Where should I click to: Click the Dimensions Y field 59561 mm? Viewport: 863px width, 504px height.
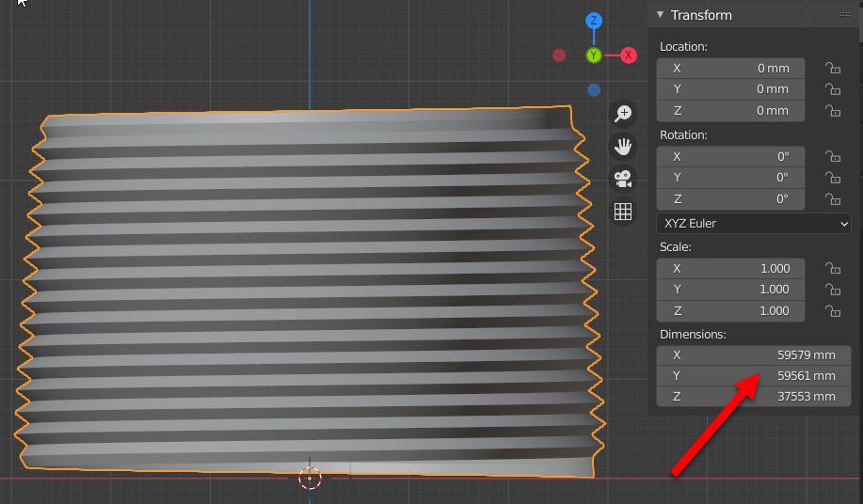tap(754, 376)
